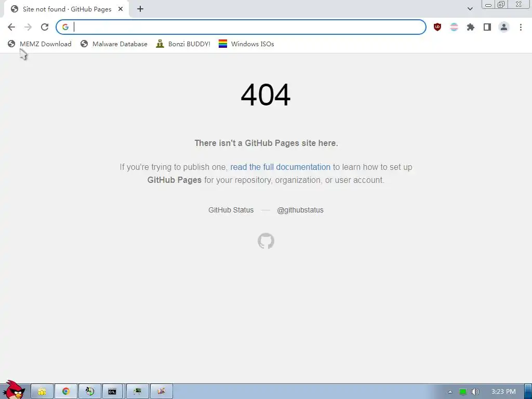Close the Site not found tab
The height and width of the screenshot is (399, 532).
tap(121, 9)
